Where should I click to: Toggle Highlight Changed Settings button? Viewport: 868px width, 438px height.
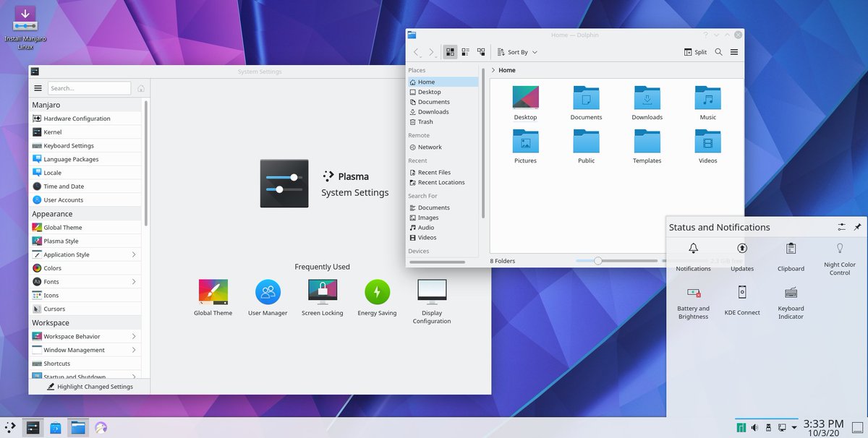coord(90,387)
